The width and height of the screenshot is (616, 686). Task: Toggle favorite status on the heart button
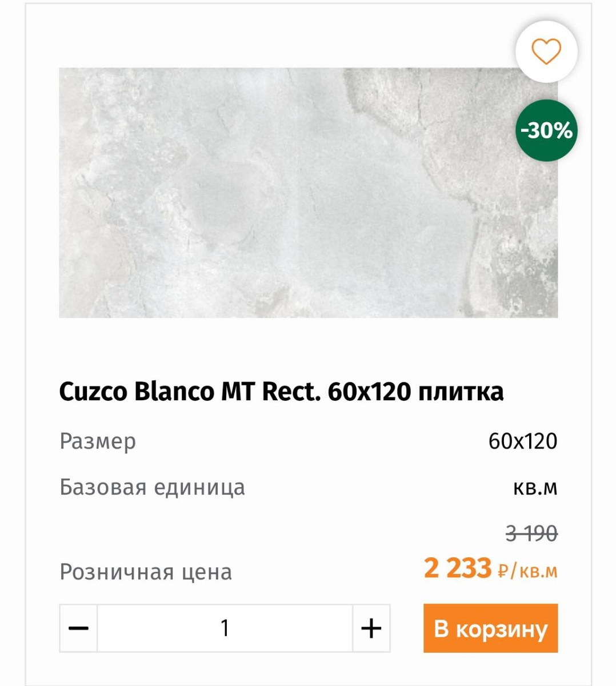coord(547,51)
